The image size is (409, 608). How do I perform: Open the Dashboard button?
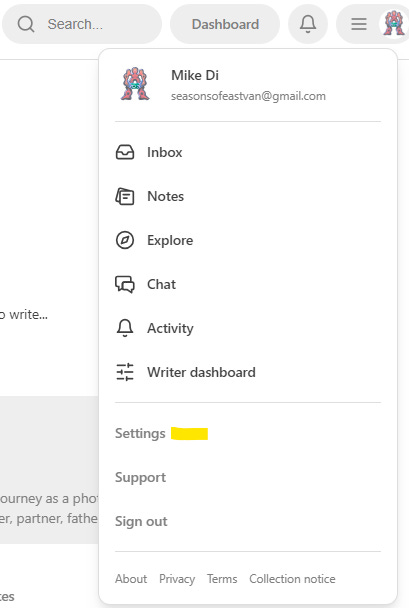coord(225,24)
